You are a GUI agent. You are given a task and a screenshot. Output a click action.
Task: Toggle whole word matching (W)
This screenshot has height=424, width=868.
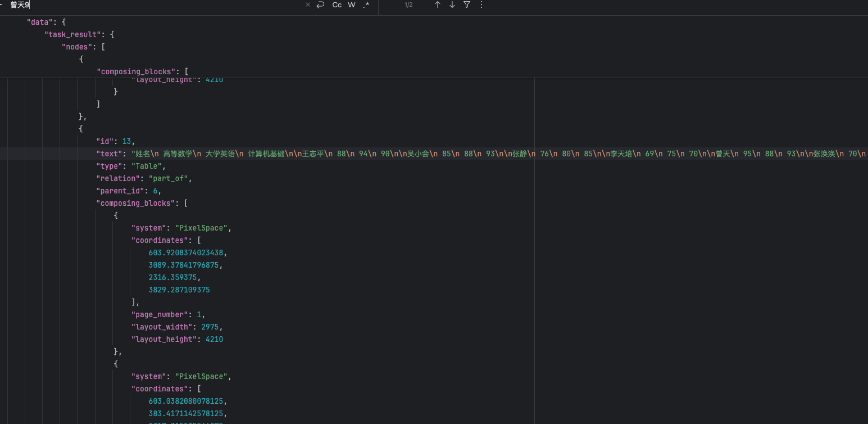351,5
